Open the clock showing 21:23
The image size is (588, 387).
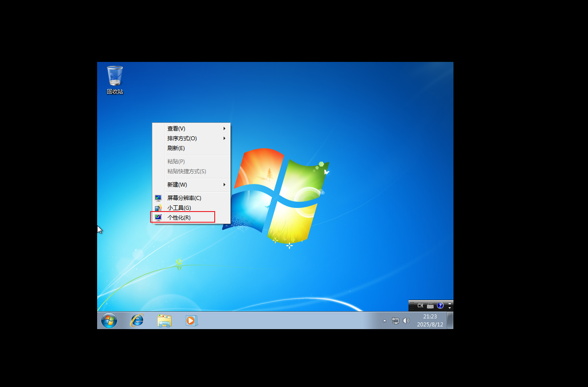point(430,320)
